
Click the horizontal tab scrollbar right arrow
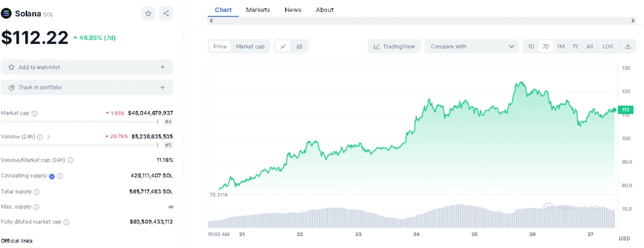[633, 21]
